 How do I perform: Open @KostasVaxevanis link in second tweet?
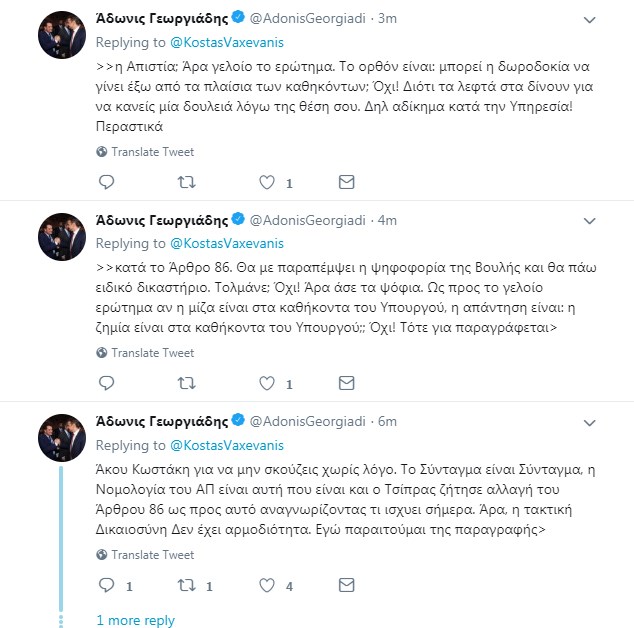point(227,243)
